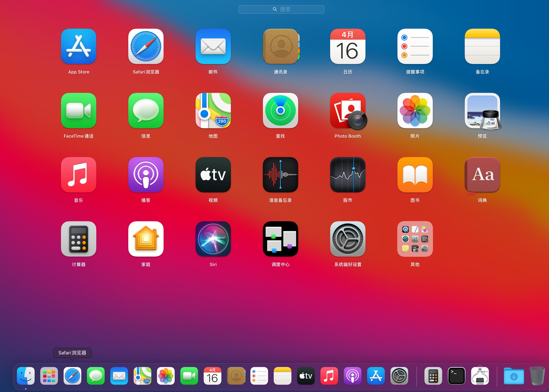Image resolution: width=549 pixels, height=392 pixels.
Task: Launch 播客 Podcasts in Launchpad grid
Action: coord(146,175)
